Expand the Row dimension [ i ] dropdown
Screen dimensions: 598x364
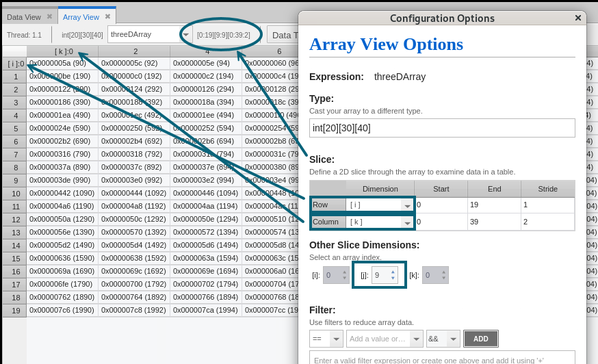pyautogui.click(x=407, y=205)
